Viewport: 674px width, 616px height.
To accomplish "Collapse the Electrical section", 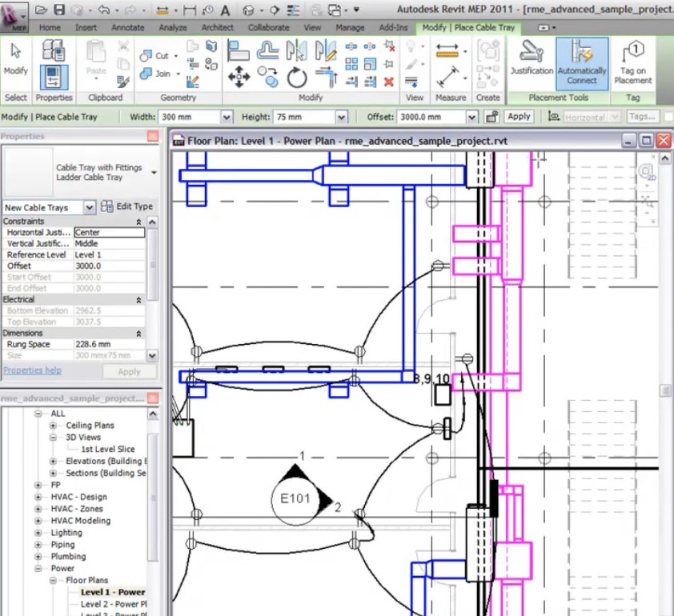I will click(x=138, y=300).
